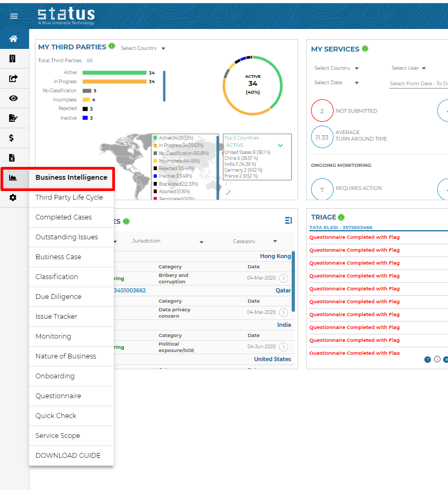The image size is (448, 490).
Task: Click the green Active bar in chart
Action: coord(114,72)
